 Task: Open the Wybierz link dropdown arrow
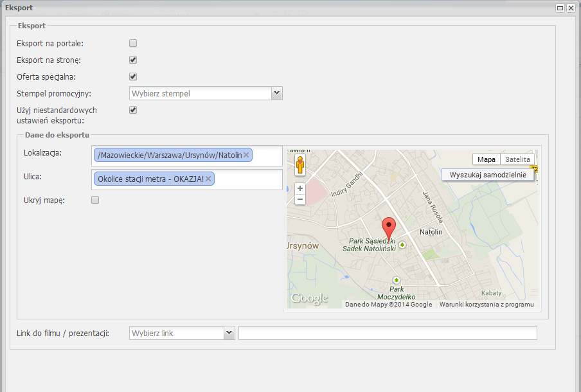pos(229,333)
